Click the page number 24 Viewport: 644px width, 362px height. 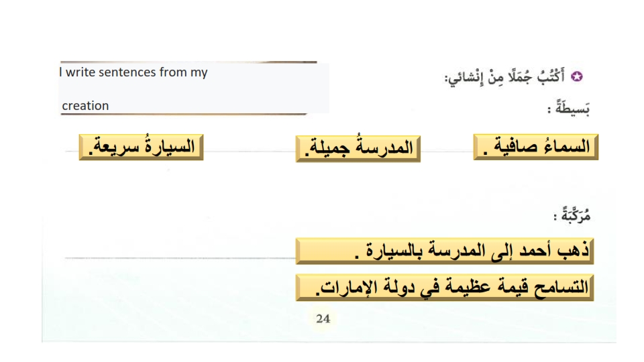pyautogui.click(x=323, y=318)
